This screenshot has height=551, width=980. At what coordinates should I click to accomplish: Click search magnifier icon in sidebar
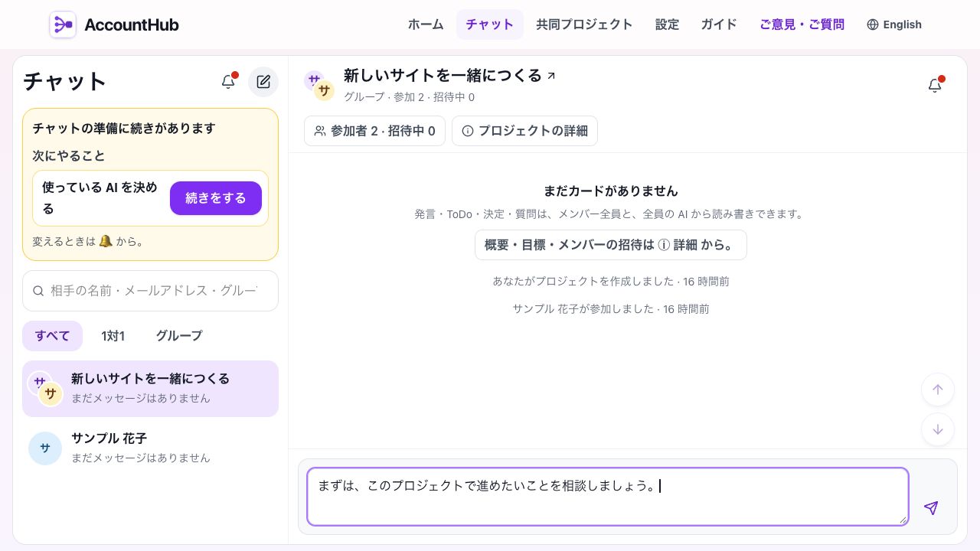pyautogui.click(x=38, y=291)
